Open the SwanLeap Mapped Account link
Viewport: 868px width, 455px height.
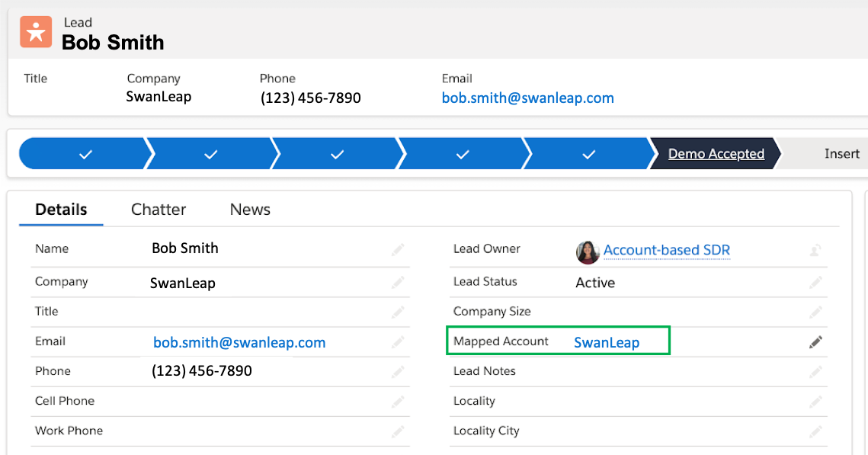pos(607,343)
